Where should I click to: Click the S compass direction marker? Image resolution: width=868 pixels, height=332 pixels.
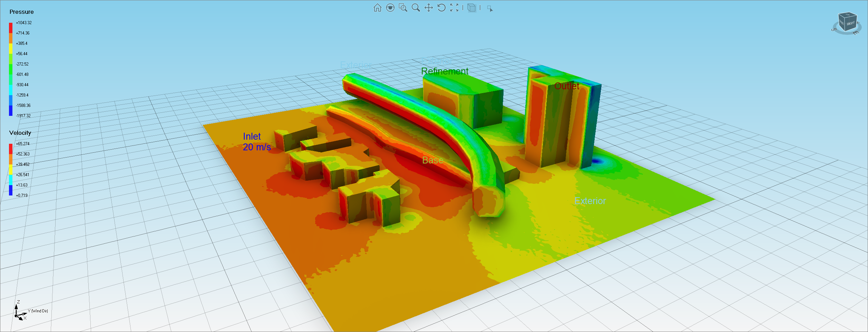click(x=834, y=30)
